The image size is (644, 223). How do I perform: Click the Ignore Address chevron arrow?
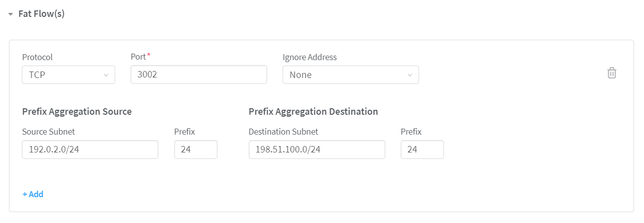click(x=410, y=75)
